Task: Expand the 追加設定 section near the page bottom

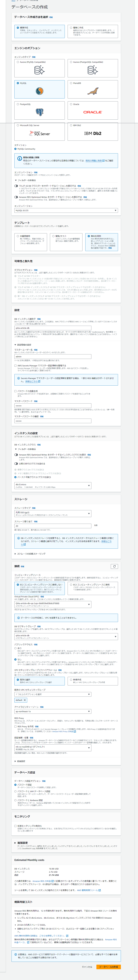Action: (x=21, y=843)
